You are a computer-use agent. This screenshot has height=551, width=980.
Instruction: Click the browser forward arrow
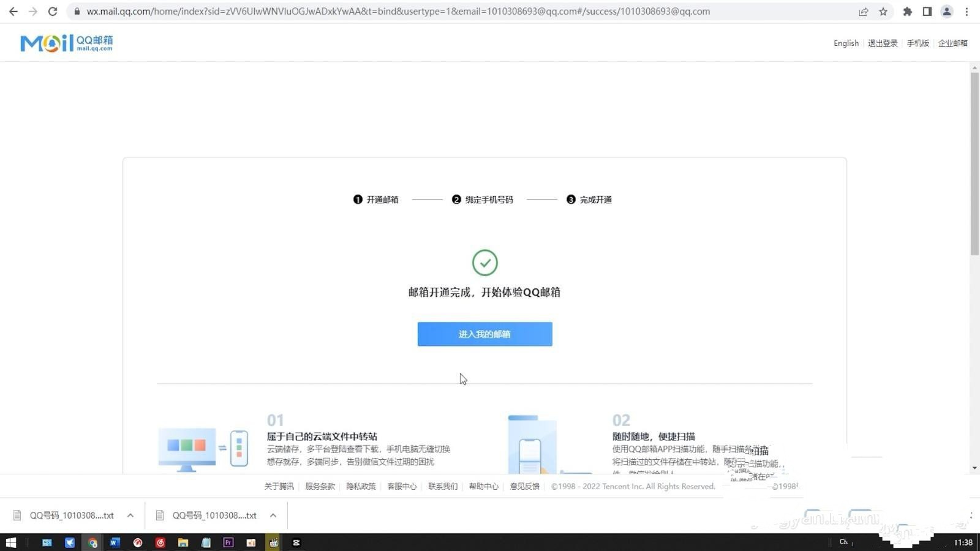33,12
